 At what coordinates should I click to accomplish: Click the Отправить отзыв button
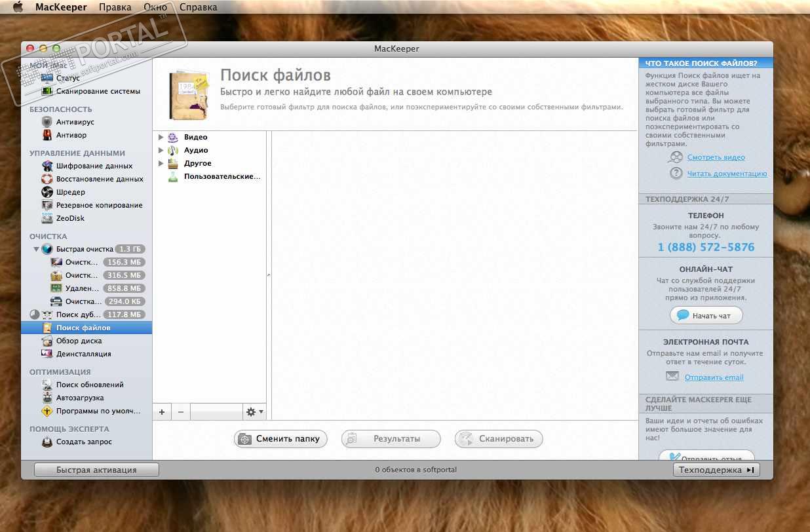(706, 456)
